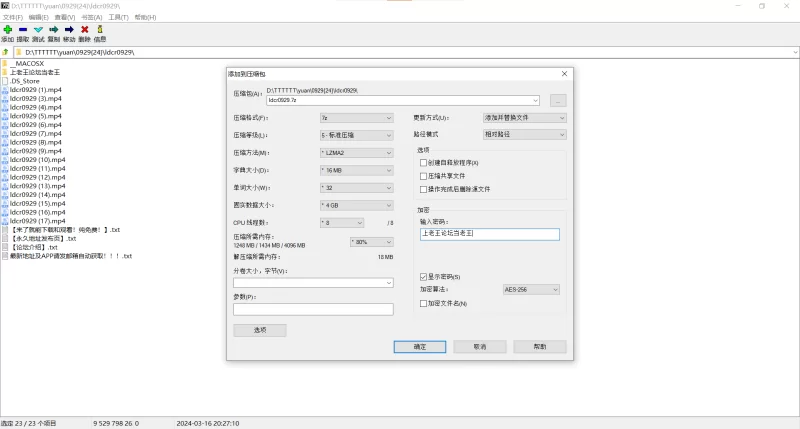Click the Extract (提取) minus icon

pos(23,30)
